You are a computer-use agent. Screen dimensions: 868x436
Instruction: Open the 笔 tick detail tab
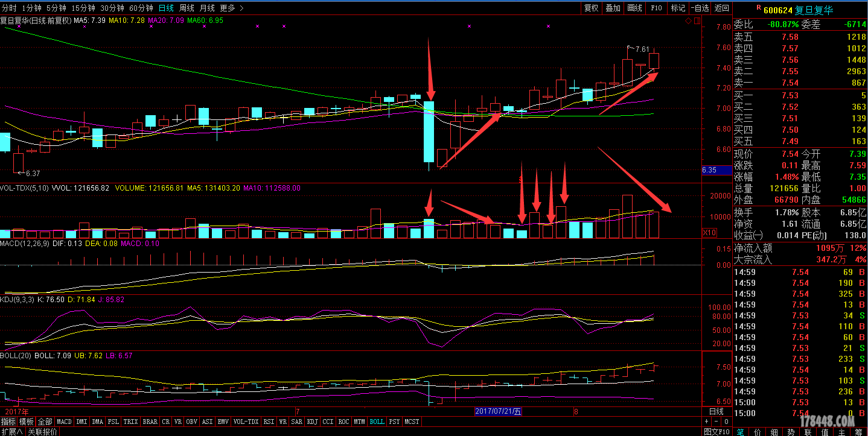[741, 432]
